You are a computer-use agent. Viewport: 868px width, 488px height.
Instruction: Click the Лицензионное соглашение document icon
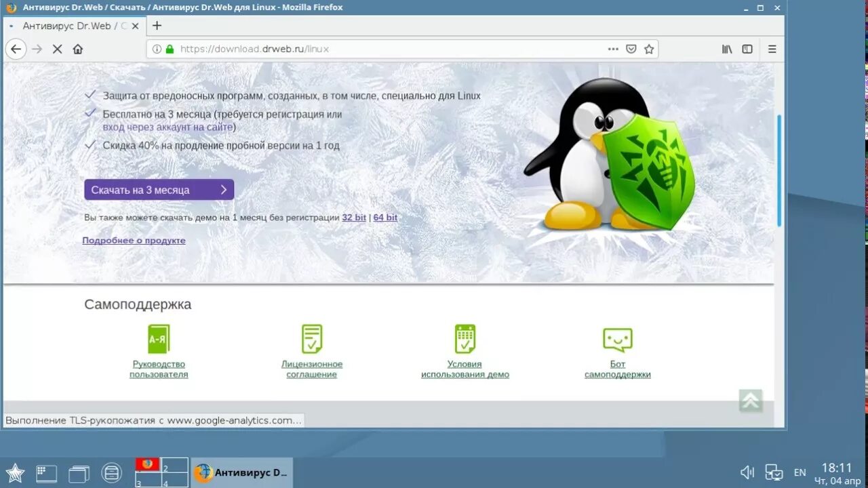tap(312, 339)
